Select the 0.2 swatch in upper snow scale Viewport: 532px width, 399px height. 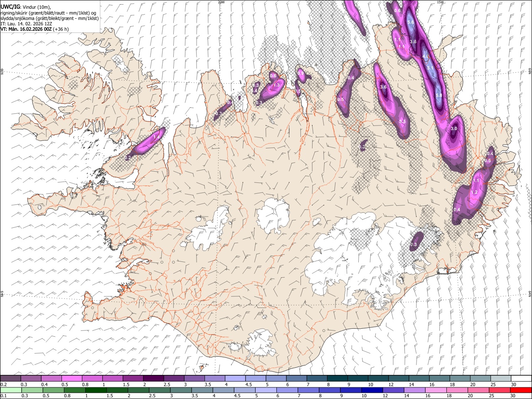[10, 378]
